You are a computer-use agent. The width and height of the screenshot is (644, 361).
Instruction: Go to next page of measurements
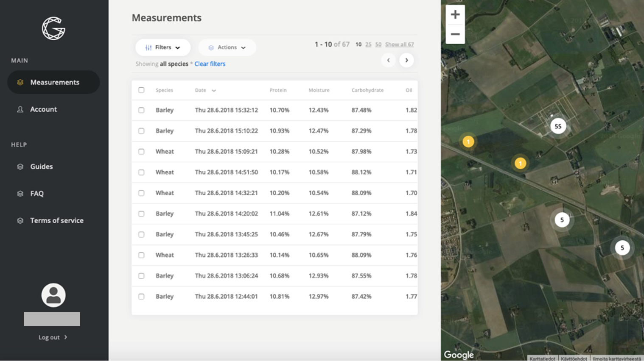click(406, 60)
